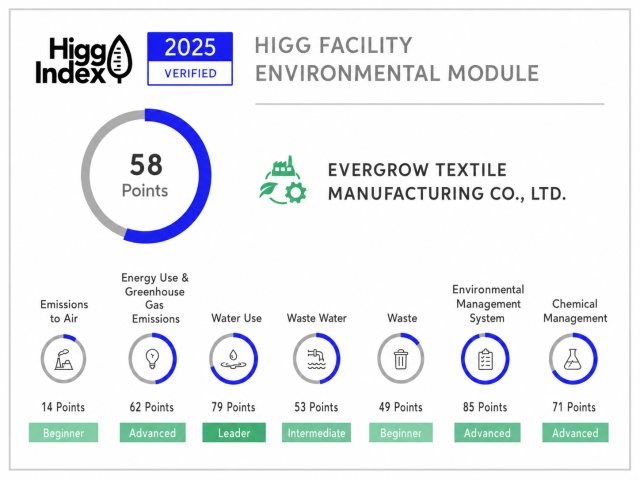The width and height of the screenshot is (640, 480).
Task: Click the Chemical Management flask icon
Action: (573, 359)
